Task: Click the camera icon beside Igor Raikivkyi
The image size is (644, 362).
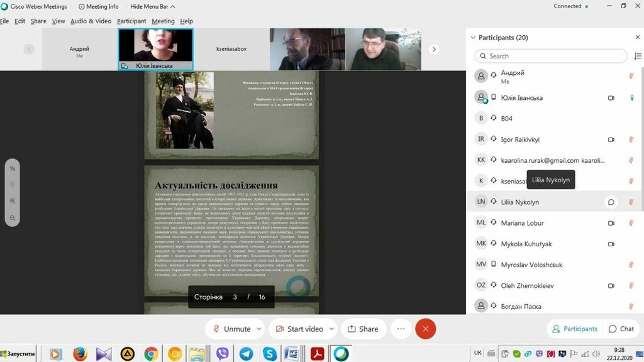Action: (610, 140)
